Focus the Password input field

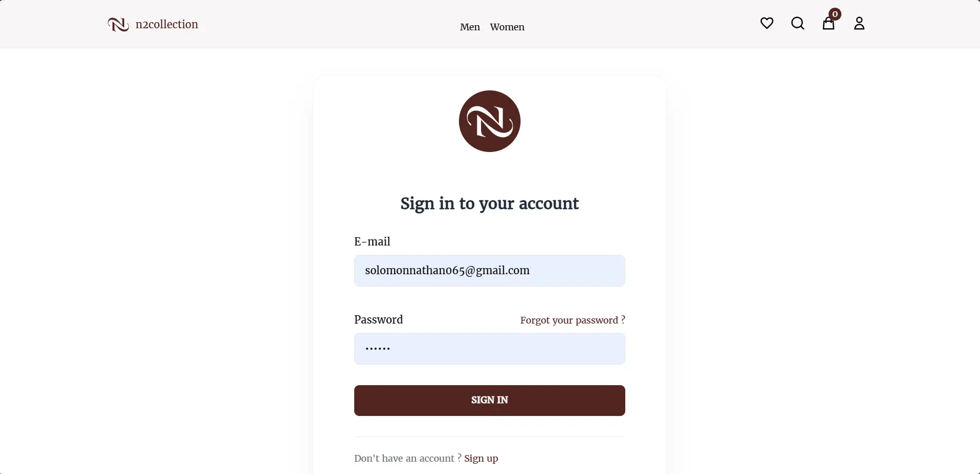(490, 349)
